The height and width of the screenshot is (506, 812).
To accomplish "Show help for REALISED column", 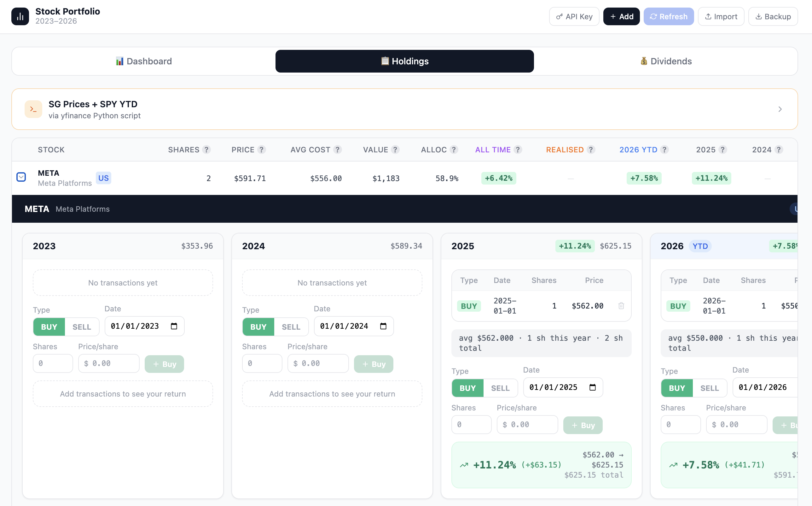I will coord(591,150).
